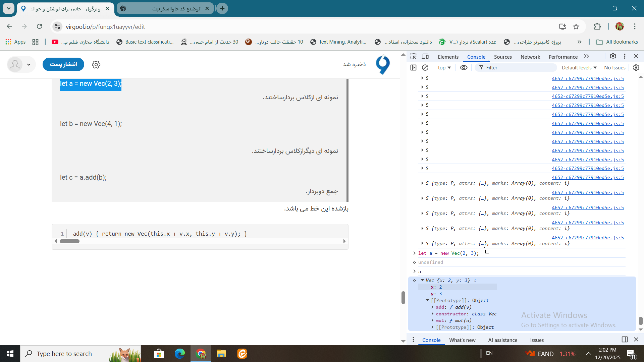644x362 pixels.
Task: Select the inspect element tool
Action: [x=414, y=56]
